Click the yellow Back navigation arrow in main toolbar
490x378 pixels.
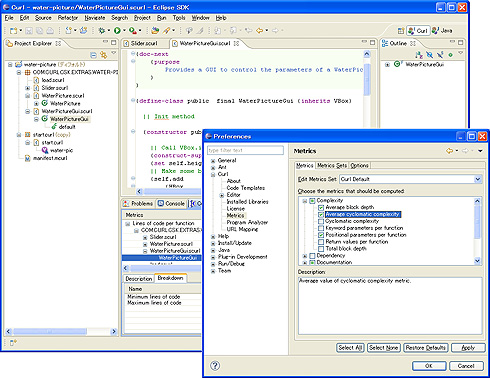pyautogui.click(x=259, y=31)
